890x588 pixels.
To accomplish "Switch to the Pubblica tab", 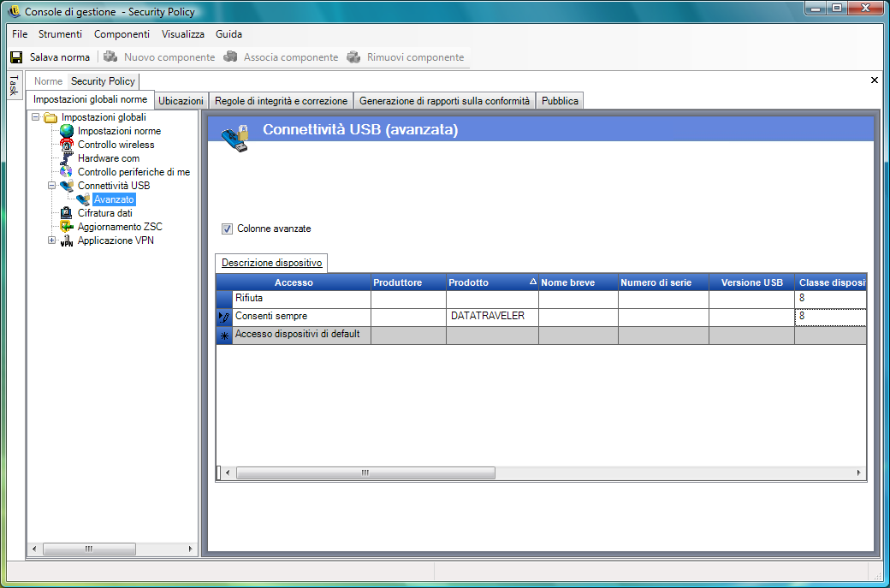I will (x=560, y=100).
